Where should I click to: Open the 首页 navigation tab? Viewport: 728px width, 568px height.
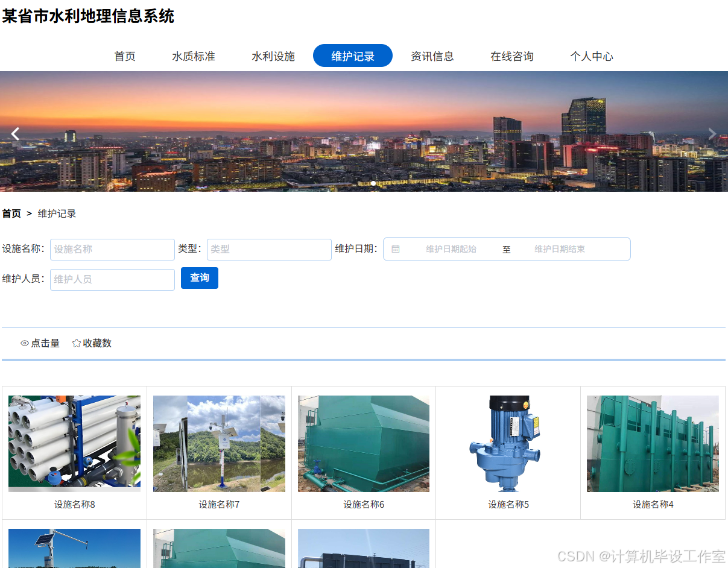(x=125, y=56)
